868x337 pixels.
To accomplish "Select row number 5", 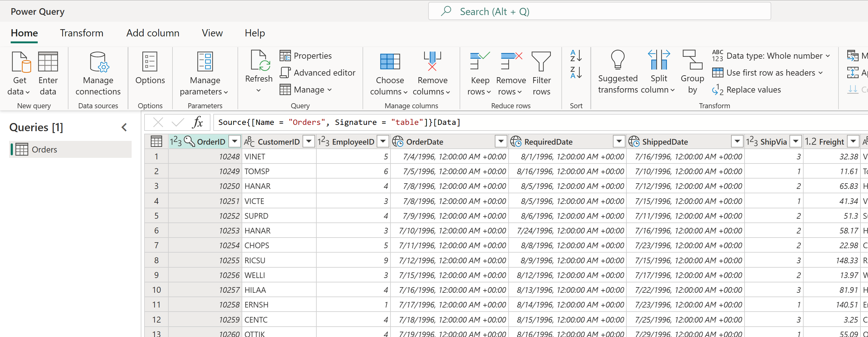I will coord(156,216).
